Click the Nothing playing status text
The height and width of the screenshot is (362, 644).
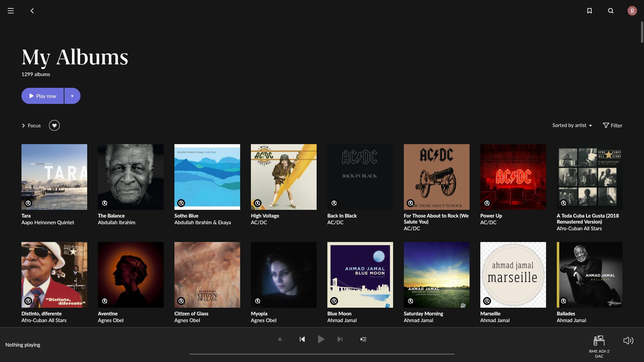click(23, 345)
